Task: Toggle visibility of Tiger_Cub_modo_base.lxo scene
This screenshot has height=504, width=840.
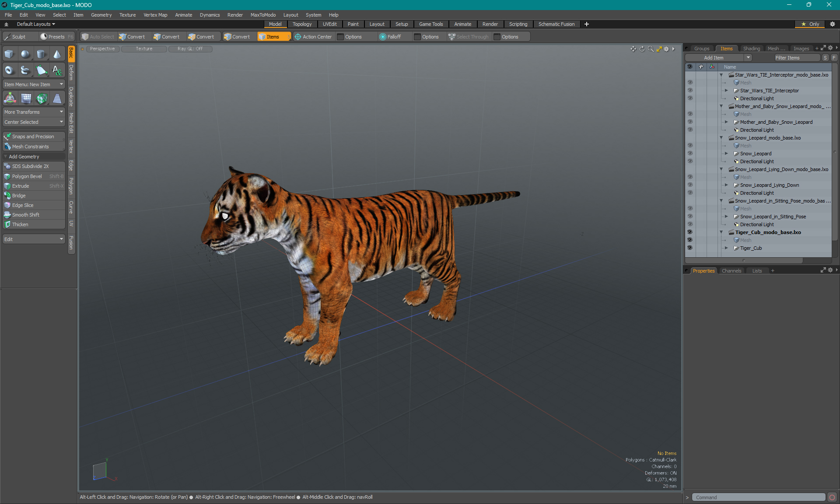Action: [690, 232]
